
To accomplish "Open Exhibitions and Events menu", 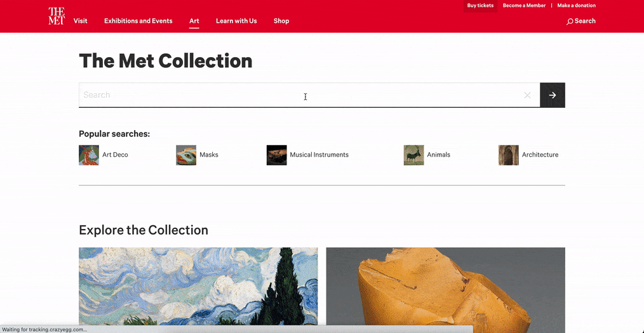I will point(138,21).
